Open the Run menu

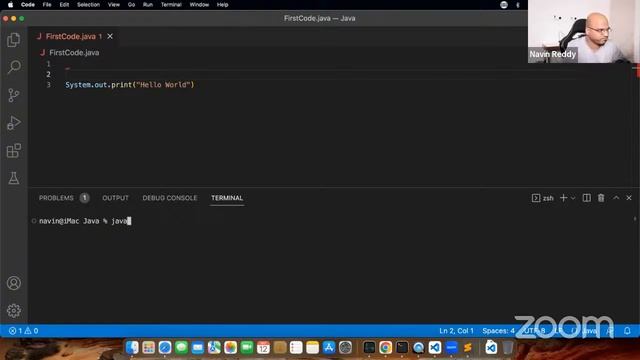click(x=148, y=5)
